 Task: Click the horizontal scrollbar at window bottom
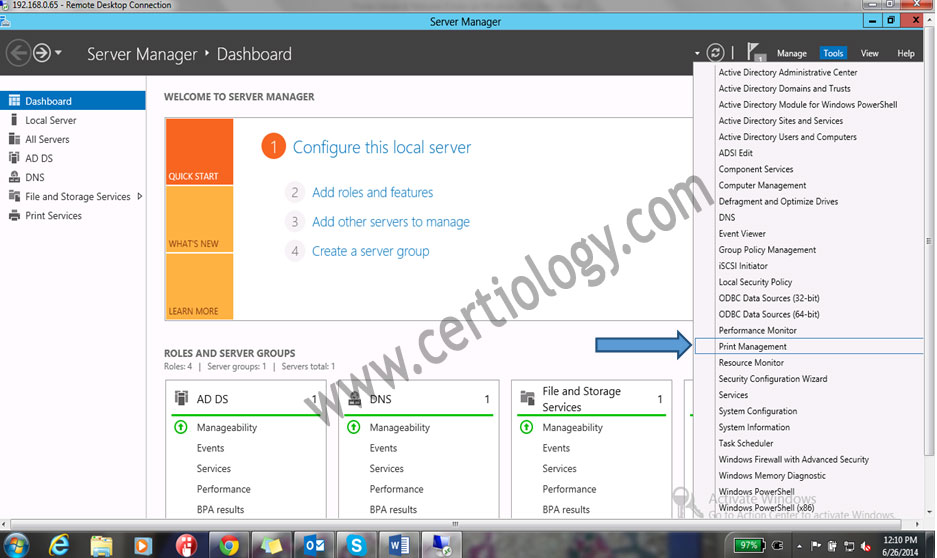coord(455,524)
